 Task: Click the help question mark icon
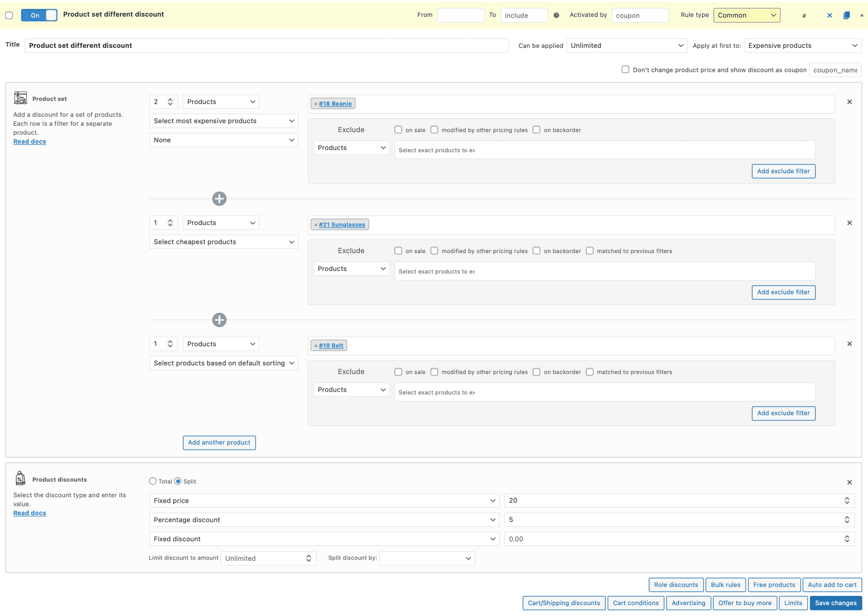pyautogui.click(x=556, y=15)
